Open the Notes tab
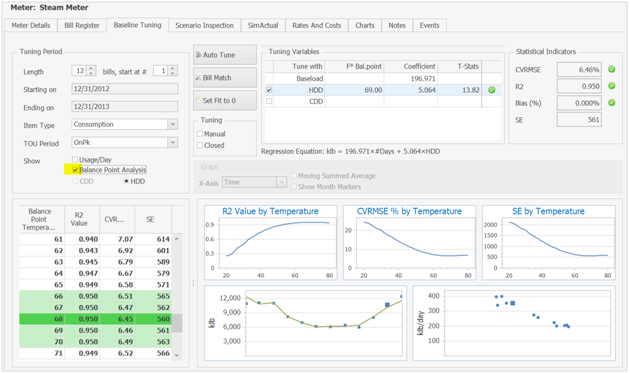 tap(397, 25)
